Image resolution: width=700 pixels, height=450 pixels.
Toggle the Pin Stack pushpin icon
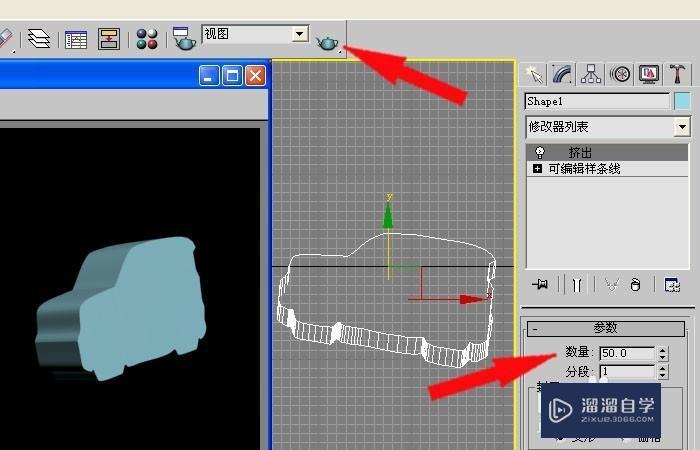[x=540, y=284]
